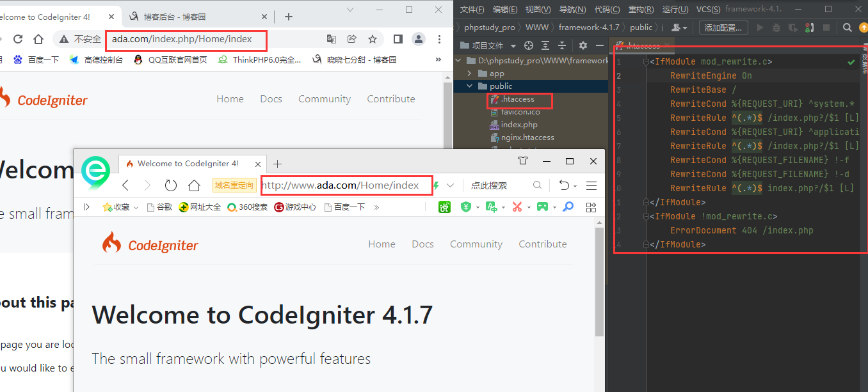Close the Welcome to CodeIgniter 4! Chrome tab

point(112,17)
